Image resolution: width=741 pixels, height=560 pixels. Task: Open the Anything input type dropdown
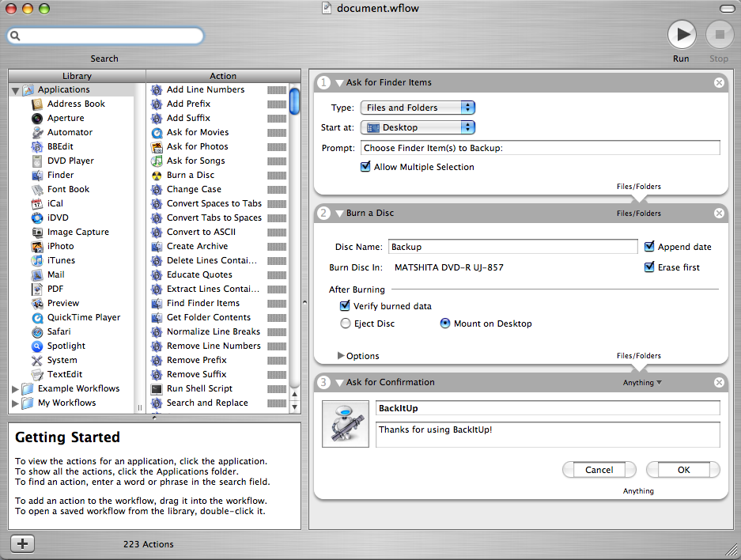coord(642,383)
